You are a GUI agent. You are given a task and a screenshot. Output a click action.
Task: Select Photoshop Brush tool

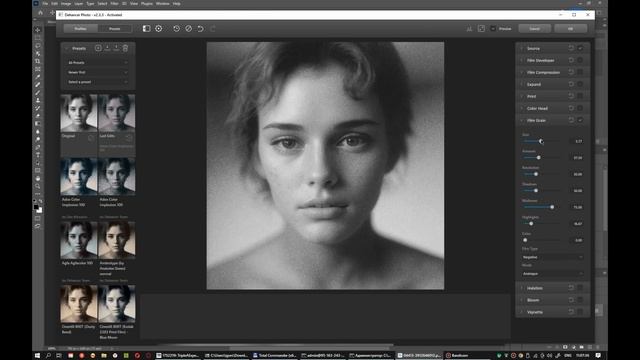tap(38, 92)
